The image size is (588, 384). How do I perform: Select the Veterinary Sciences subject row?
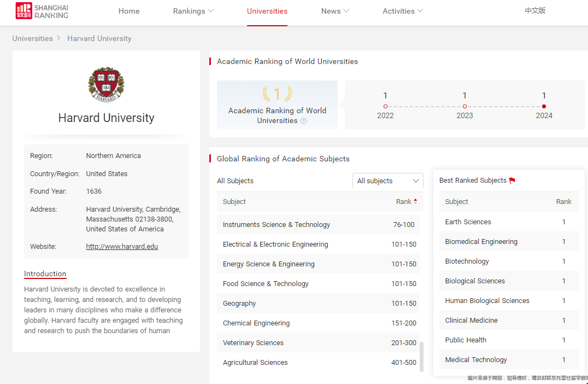tap(318, 343)
